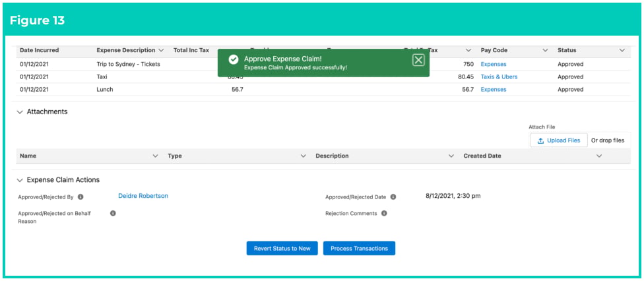Click the Expense Claim Approved successfully message

pyautogui.click(x=296, y=67)
